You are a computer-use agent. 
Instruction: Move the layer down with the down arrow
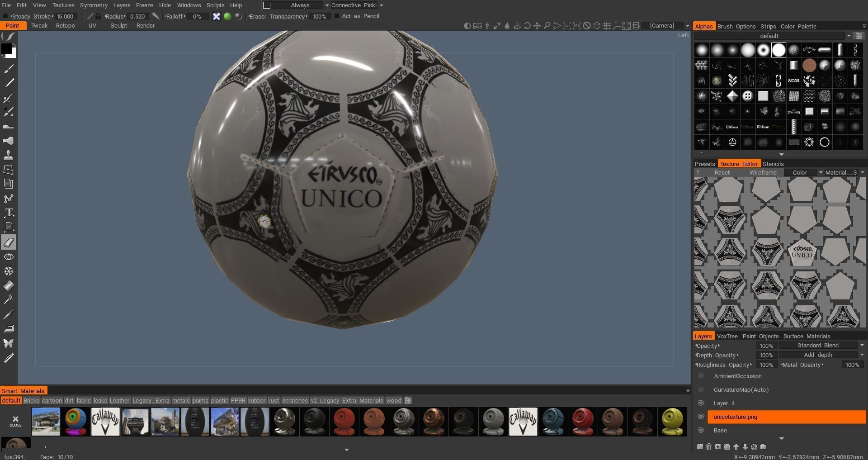click(745, 446)
